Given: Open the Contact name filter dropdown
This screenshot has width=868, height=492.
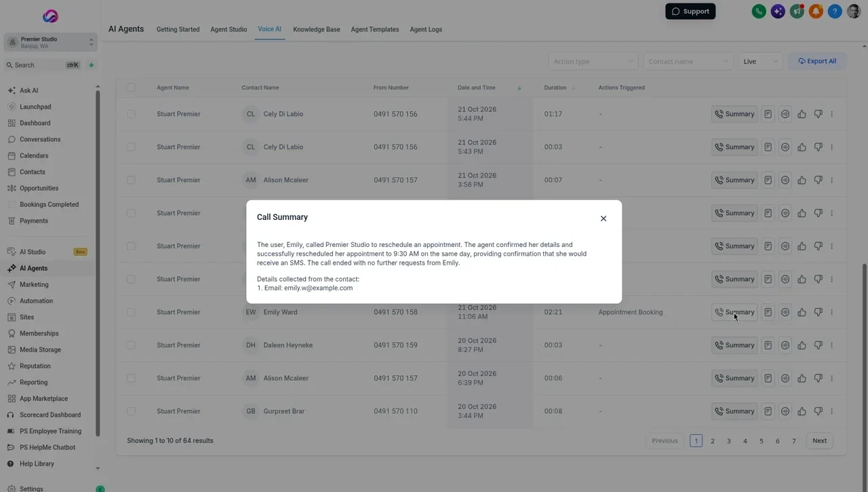Looking at the screenshot, I should [x=688, y=61].
